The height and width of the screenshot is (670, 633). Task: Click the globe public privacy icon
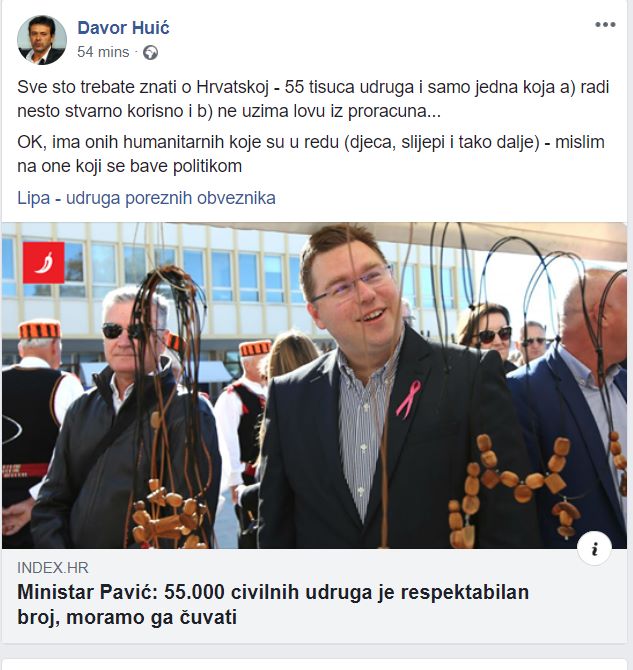(150, 53)
